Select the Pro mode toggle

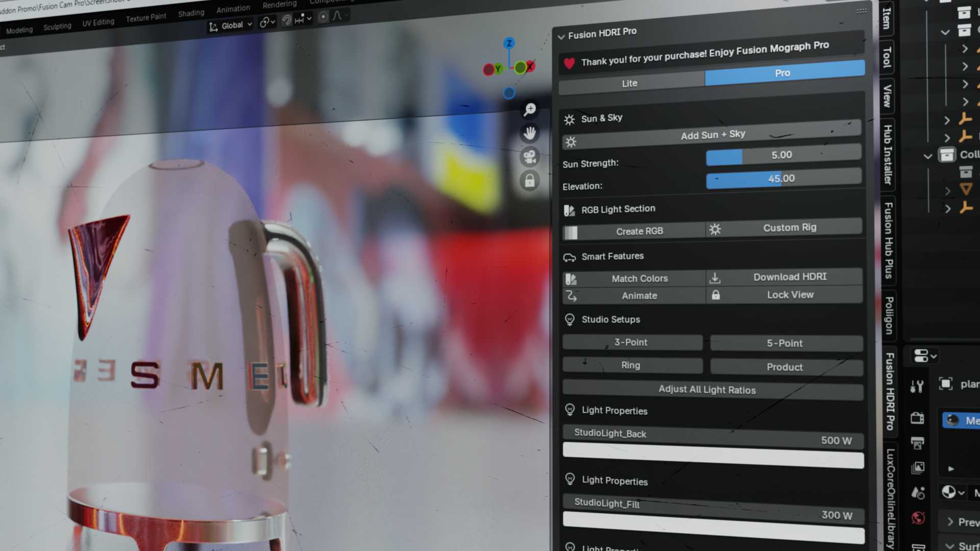[x=783, y=73]
